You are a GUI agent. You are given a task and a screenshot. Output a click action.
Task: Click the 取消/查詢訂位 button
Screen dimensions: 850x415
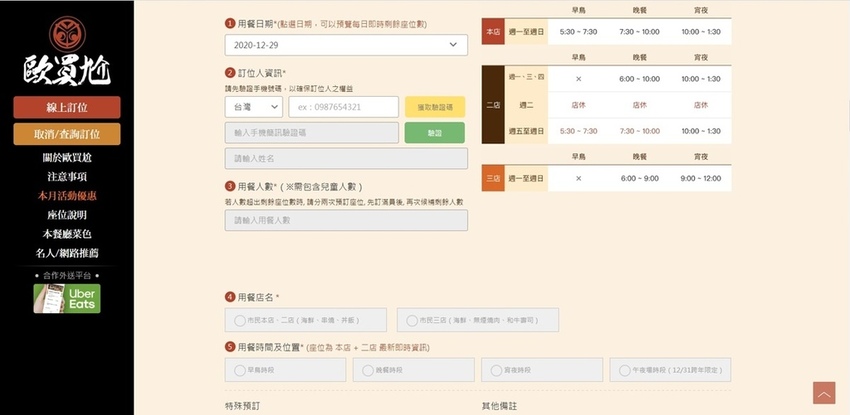pos(67,134)
